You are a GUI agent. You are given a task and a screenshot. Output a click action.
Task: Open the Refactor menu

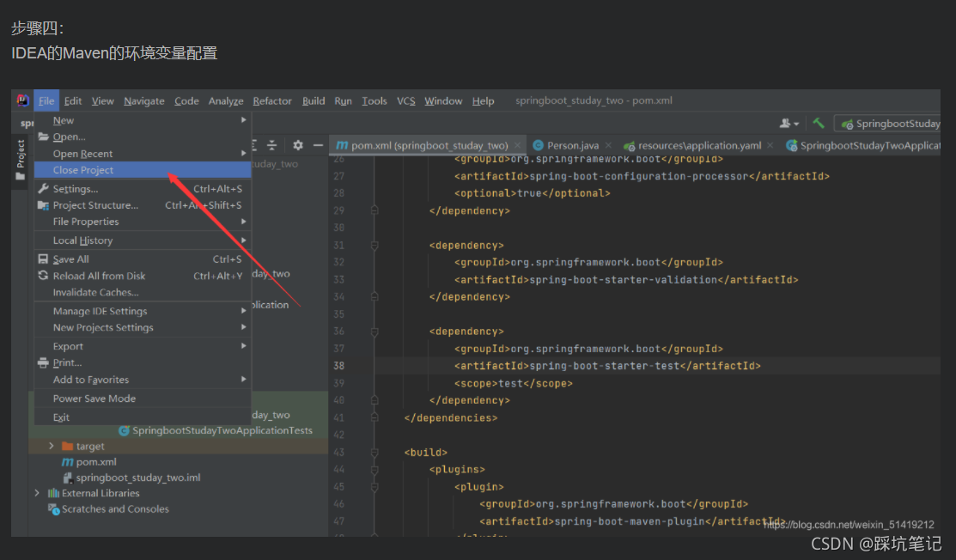[x=272, y=101]
